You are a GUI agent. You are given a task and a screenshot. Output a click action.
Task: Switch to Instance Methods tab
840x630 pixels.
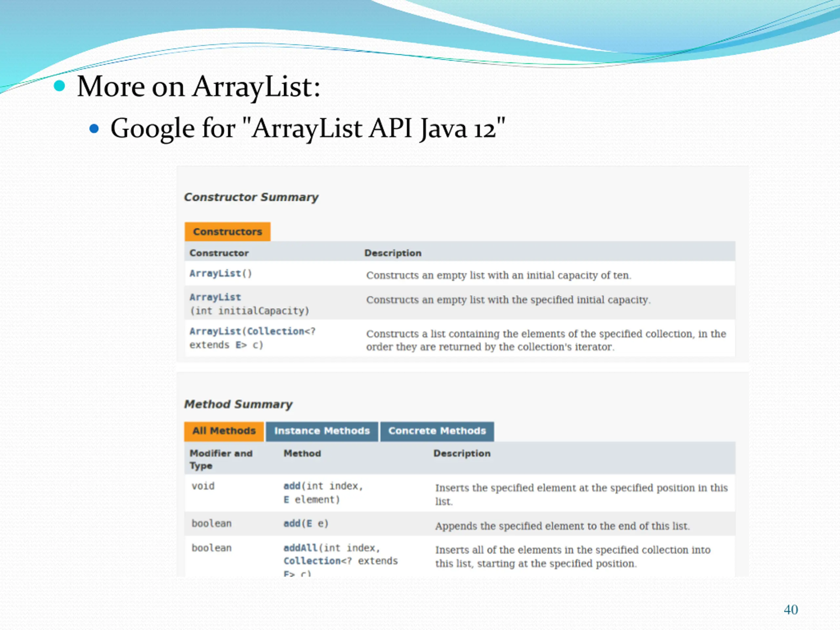(322, 431)
